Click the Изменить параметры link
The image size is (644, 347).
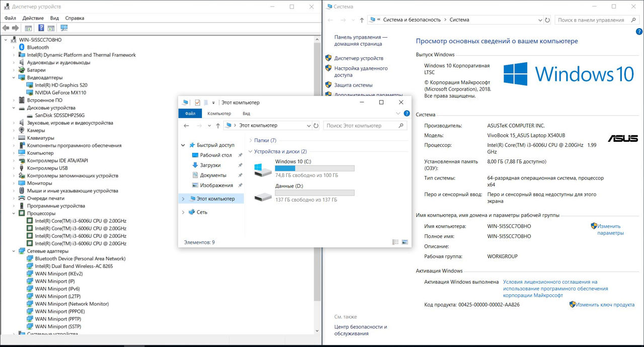610,229
